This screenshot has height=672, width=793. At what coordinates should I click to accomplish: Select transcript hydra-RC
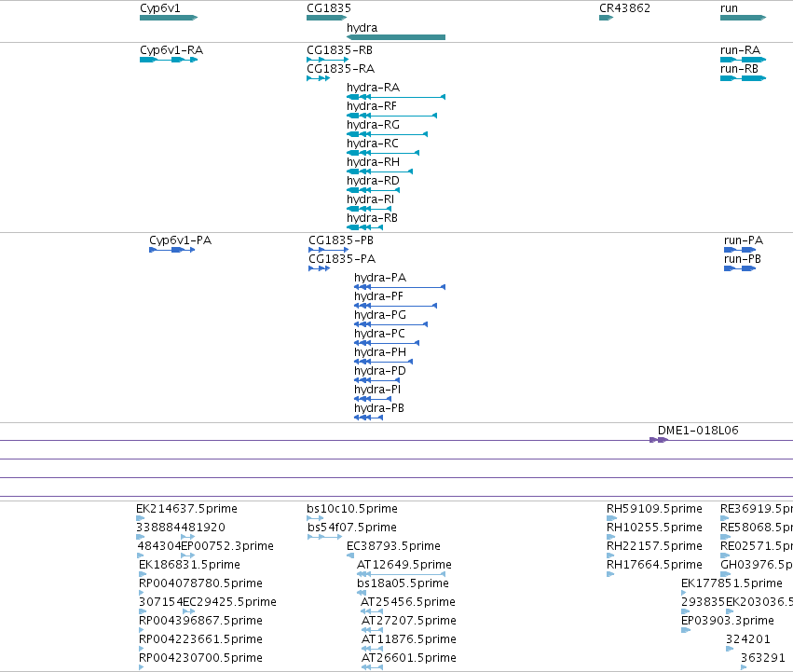(383, 153)
